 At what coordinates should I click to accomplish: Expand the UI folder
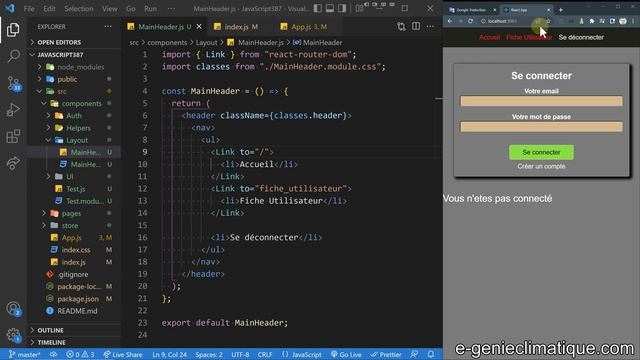[x=70, y=176]
